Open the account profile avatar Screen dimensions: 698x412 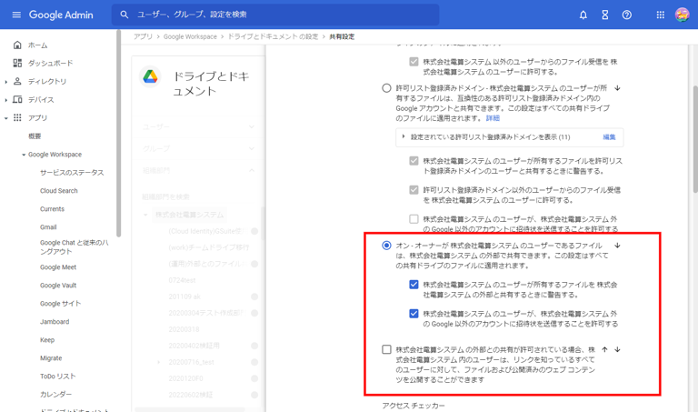(x=682, y=15)
